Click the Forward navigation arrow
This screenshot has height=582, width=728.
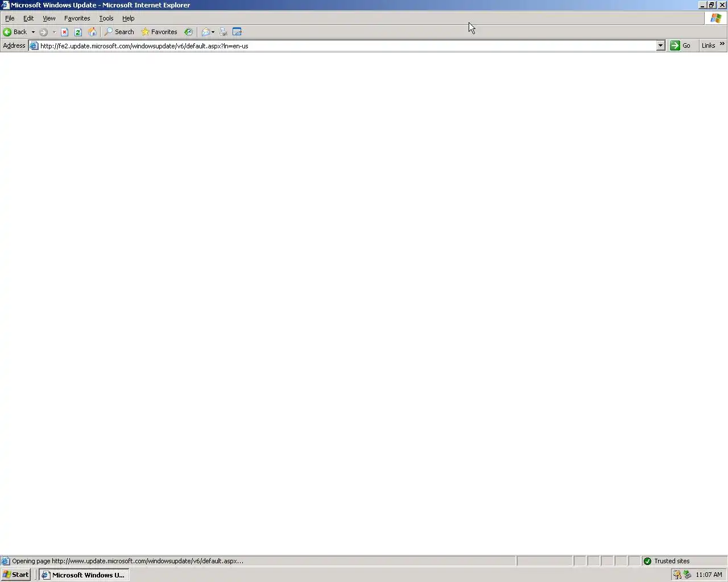tap(44, 32)
